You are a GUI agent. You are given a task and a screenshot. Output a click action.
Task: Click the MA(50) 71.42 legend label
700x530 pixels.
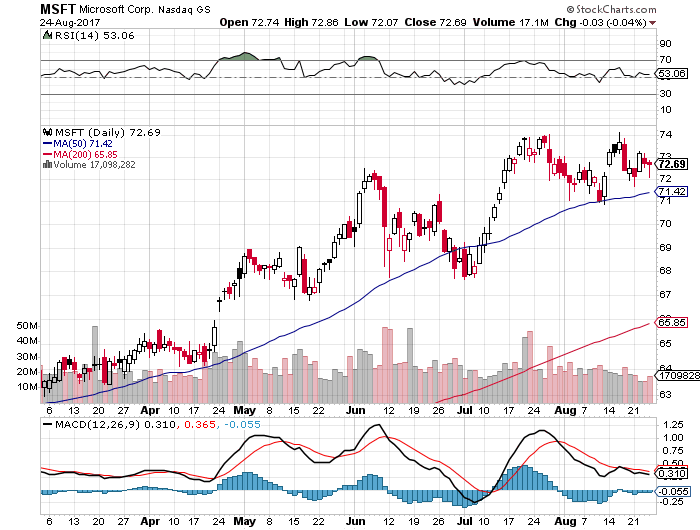point(83,144)
